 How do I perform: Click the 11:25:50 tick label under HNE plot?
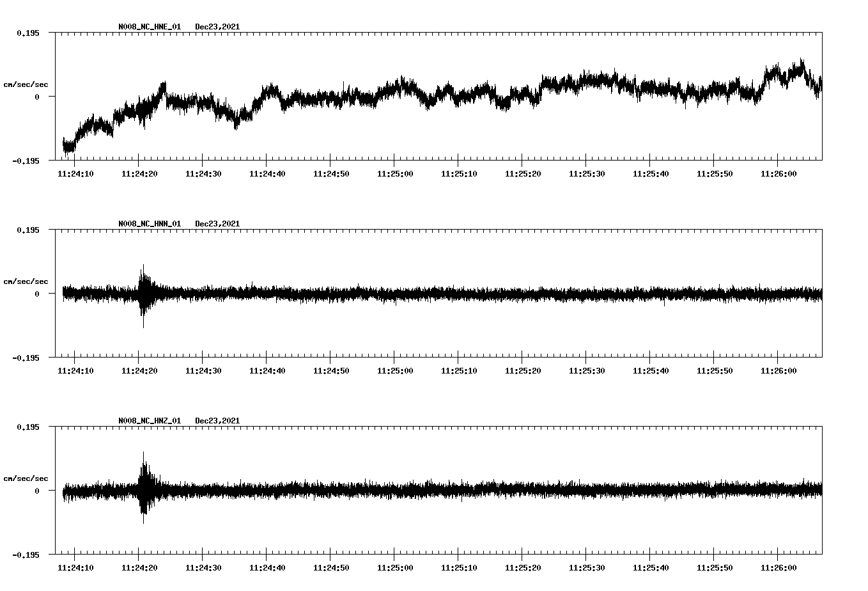(715, 173)
